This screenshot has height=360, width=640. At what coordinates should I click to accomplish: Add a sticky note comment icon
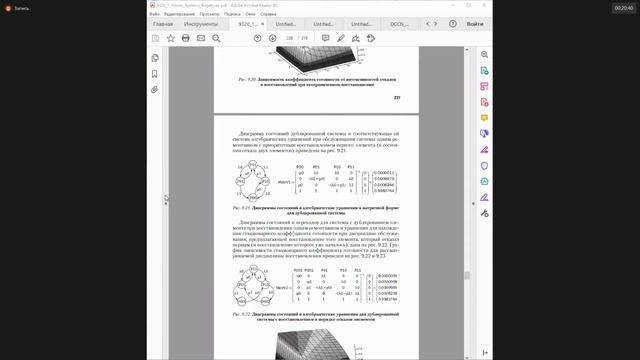point(325,38)
